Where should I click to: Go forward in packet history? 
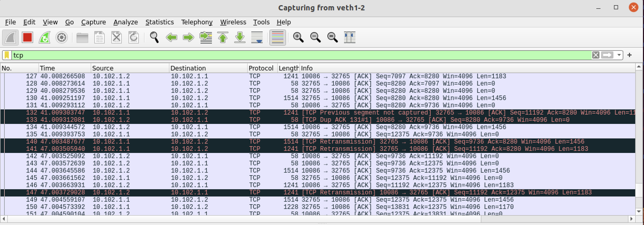[x=189, y=38]
